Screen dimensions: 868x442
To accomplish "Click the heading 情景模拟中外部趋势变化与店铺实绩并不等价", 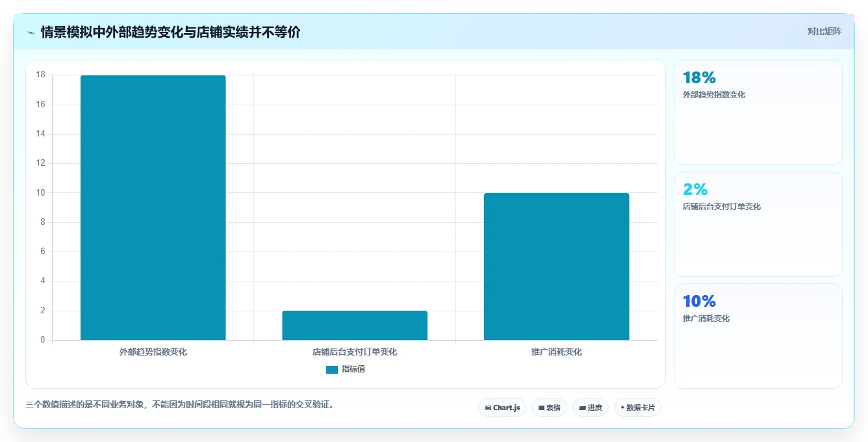I will 170,32.
